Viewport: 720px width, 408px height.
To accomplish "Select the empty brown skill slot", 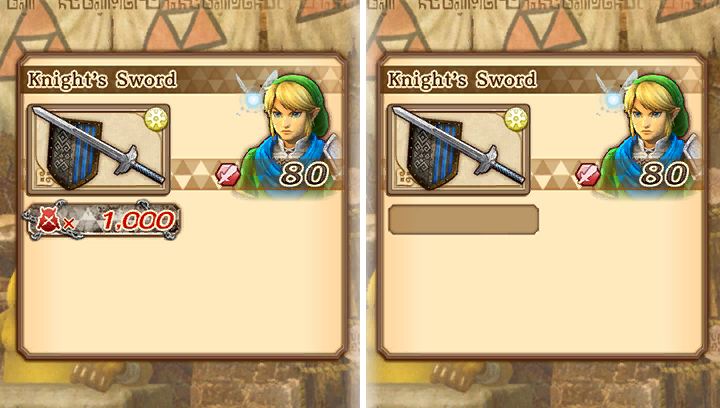I will click(463, 220).
